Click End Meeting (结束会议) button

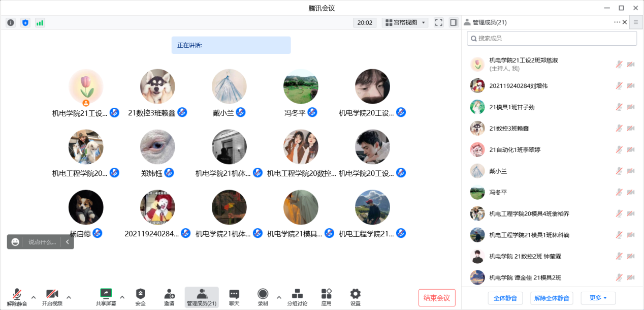pos(437,298)
